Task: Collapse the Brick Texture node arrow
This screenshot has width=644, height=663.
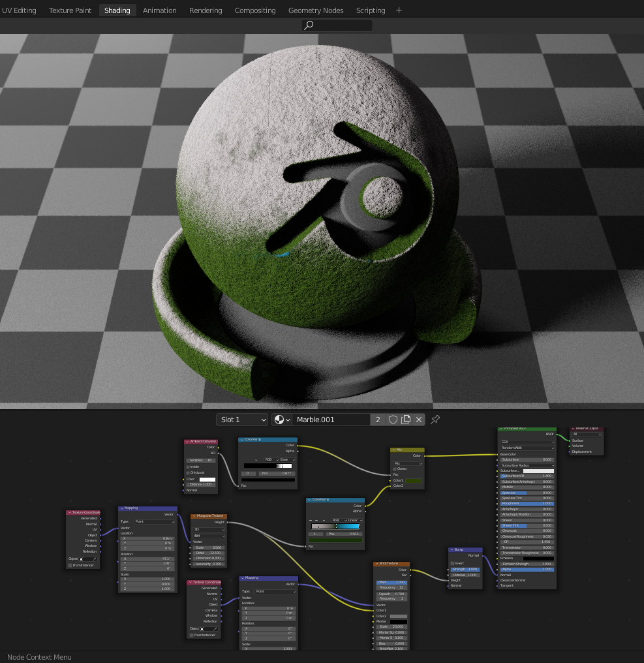Action: 376,564
